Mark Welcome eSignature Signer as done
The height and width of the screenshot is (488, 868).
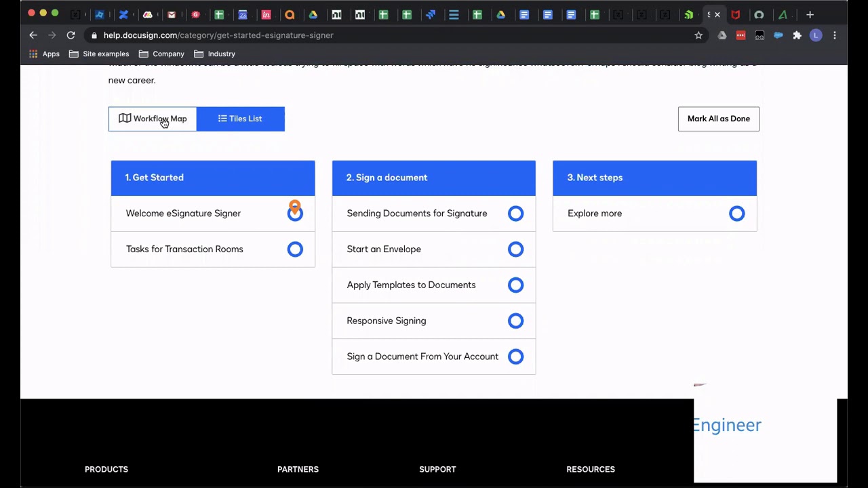pyautogui.click(x=295, y=213)
